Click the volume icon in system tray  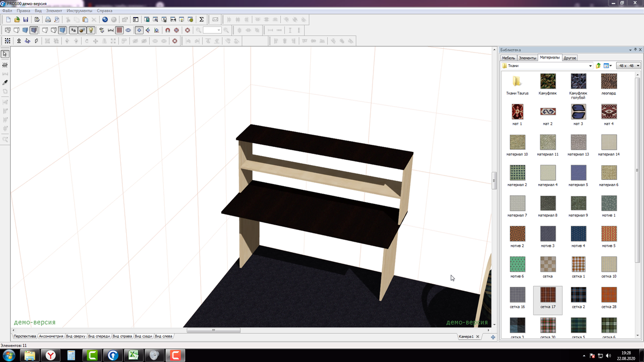tap(608, 355)
